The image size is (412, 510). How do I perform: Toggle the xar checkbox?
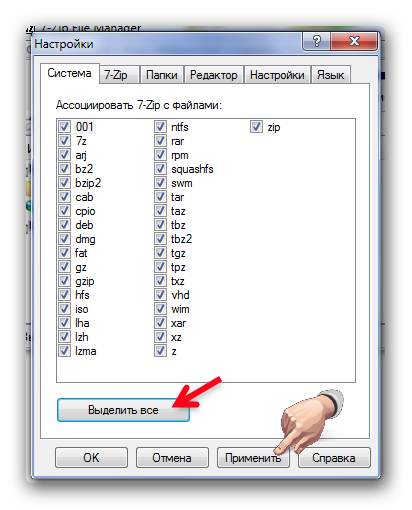(160, 323)
